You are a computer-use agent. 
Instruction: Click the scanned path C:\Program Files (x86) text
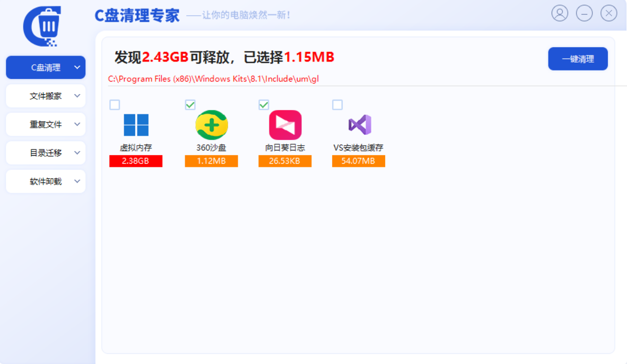(x=214, y=79)
